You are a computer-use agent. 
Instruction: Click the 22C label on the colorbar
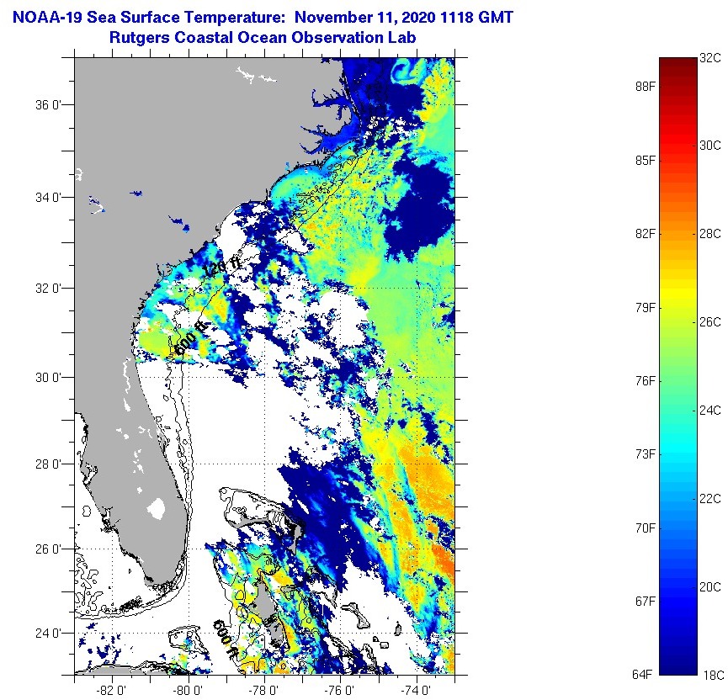(x=709, y=499)
